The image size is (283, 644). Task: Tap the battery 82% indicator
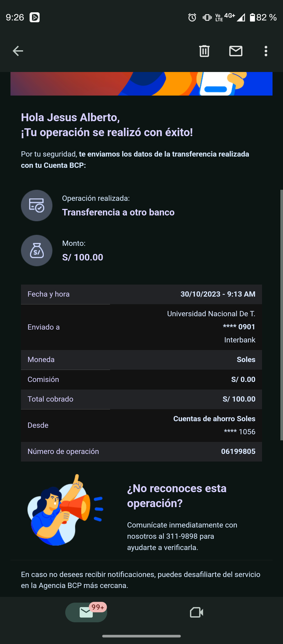pyautogui.click(x=263, y=18)
